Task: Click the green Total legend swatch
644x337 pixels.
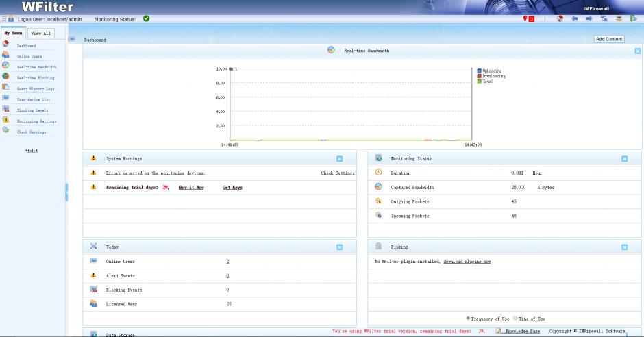Action: [479, 82]
